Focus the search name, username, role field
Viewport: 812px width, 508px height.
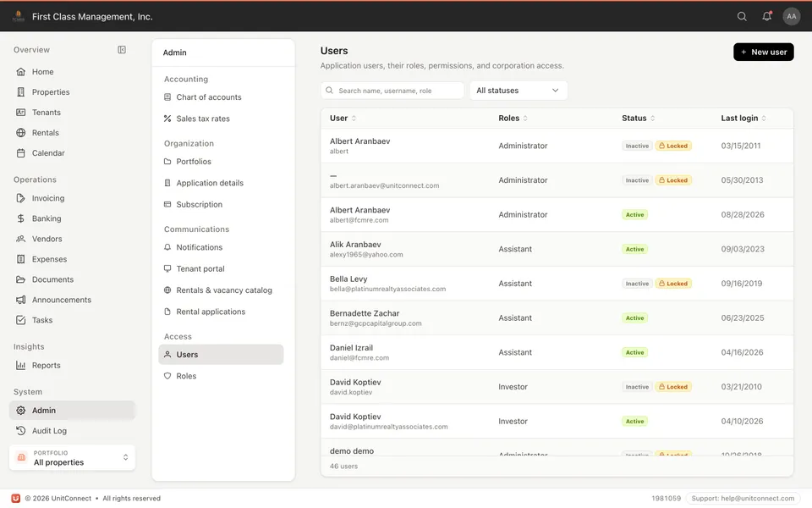(392, 91)
